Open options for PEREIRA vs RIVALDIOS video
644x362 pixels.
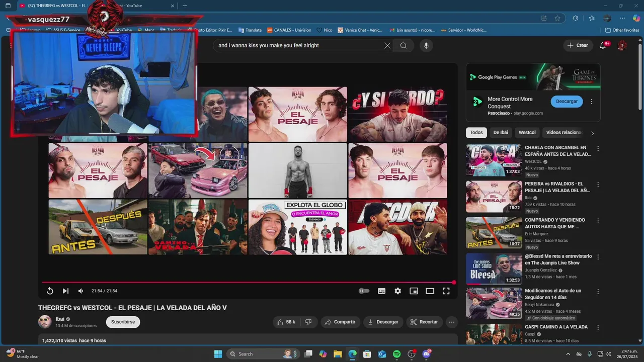coord(598,185)
